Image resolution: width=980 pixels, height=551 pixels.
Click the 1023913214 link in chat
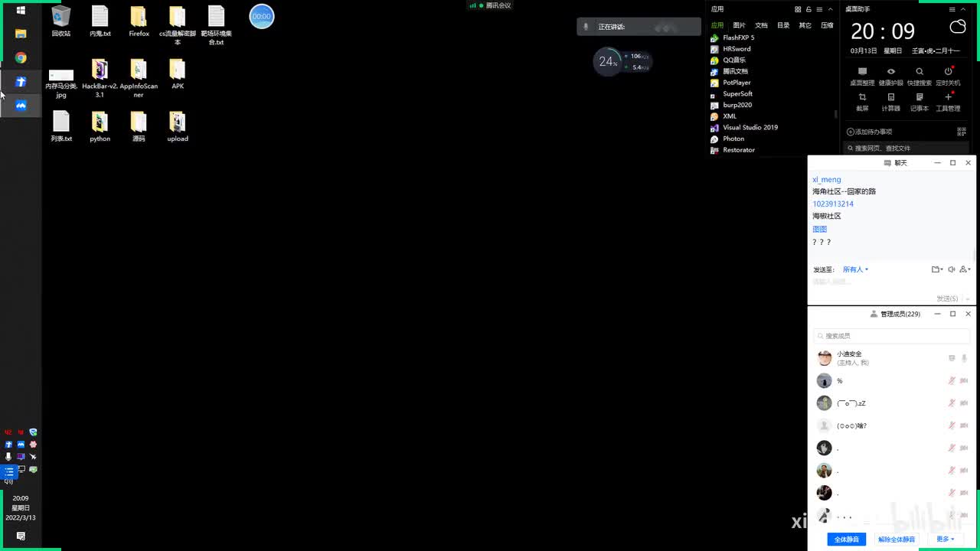pos(833,204)
